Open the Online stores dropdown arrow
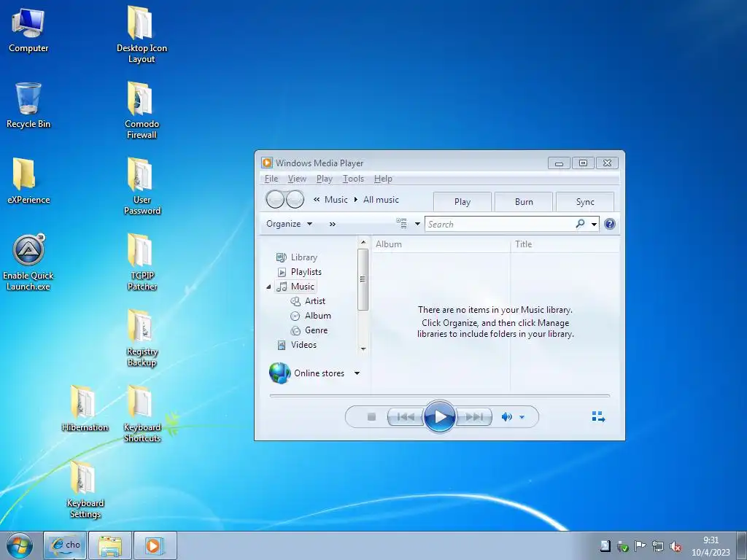 pos(357,373)
